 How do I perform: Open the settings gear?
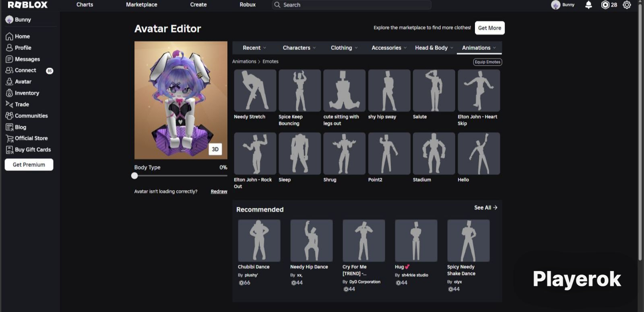pos(627,5)
